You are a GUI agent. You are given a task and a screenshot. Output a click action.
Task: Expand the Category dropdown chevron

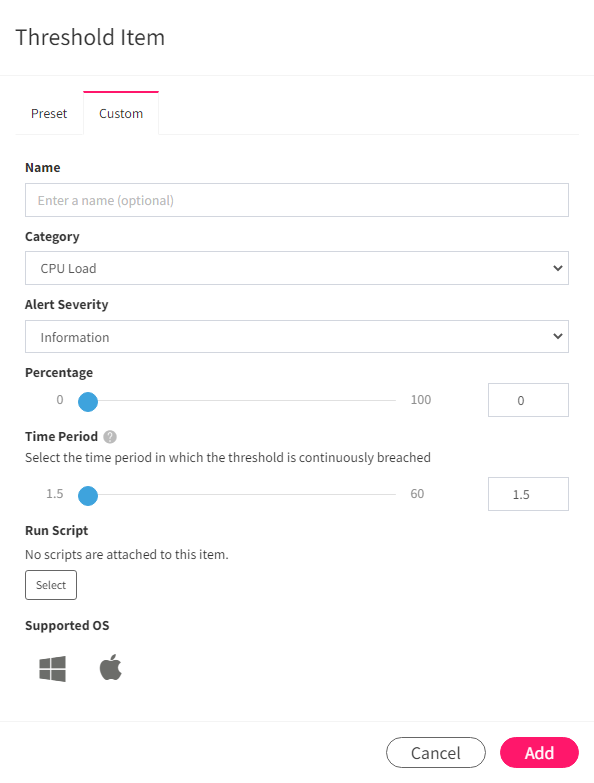[x=558, y=268]
